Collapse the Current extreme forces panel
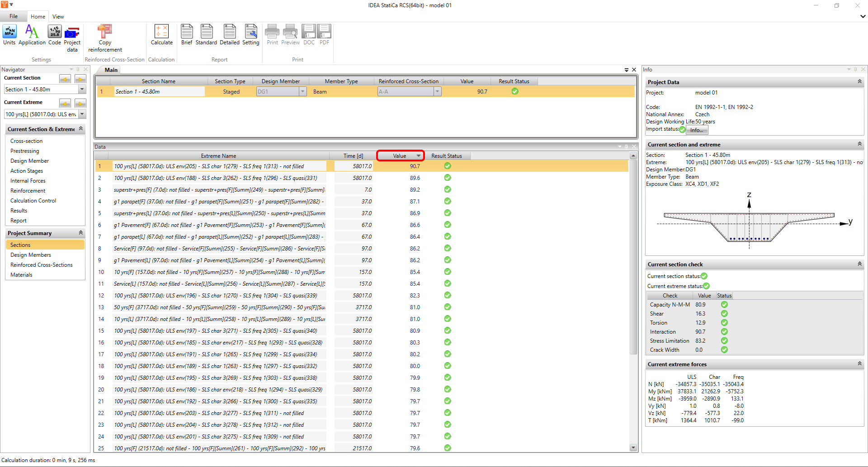The width and height of the screenshot is (868, 467). point(859,364)
